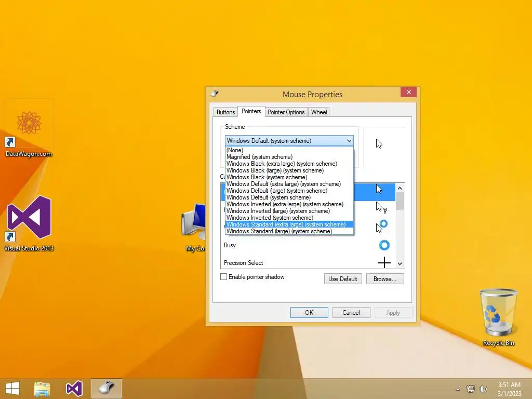The width and height of the screenshot is (532, 399).
Task: Choose Windows Default (extra large) scheme
Action: [289, 184]
